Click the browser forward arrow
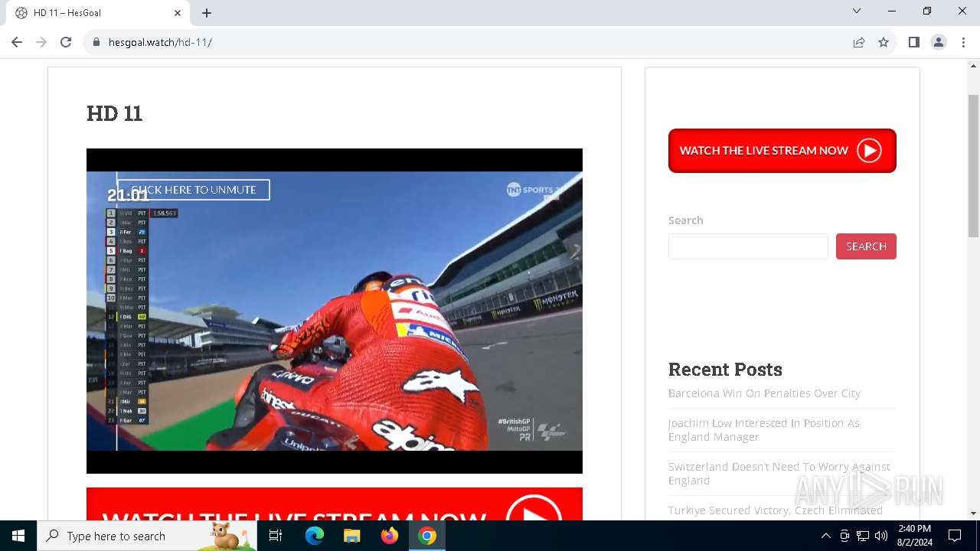Screen dimensions: 980x551 click(x=41, y=42)
